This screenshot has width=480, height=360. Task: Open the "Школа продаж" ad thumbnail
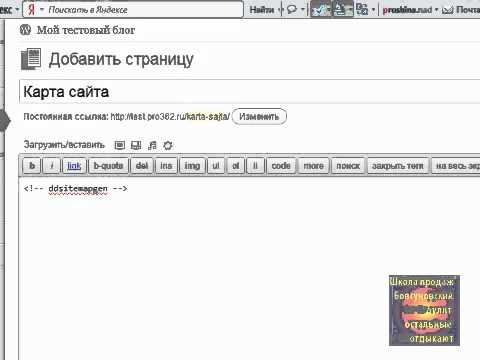(x=424, y=310)
